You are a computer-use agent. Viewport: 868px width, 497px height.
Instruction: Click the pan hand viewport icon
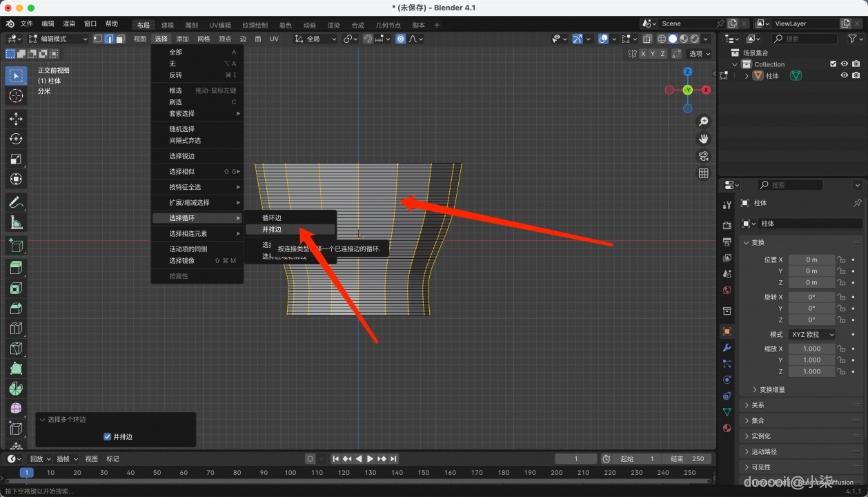(x=703, y=139)
